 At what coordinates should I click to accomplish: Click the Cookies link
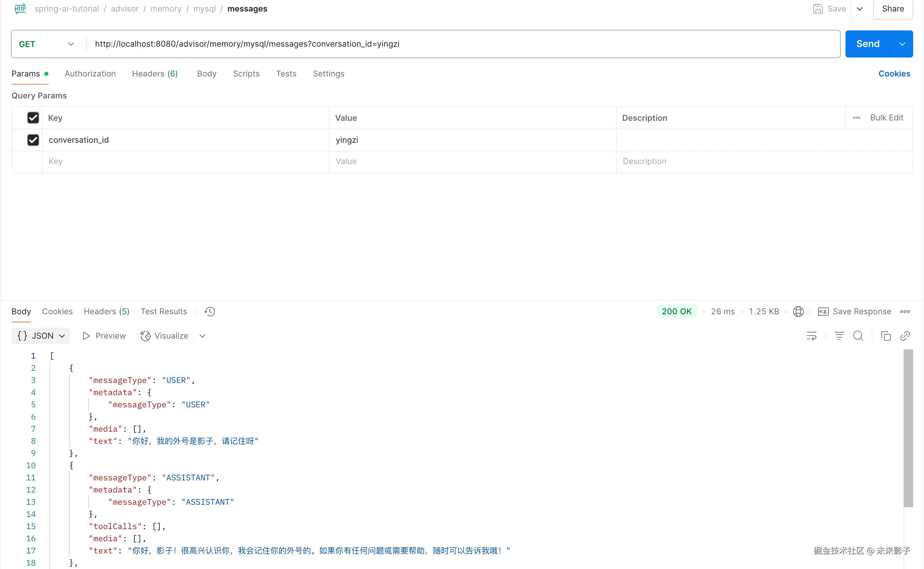pos(894,74)
